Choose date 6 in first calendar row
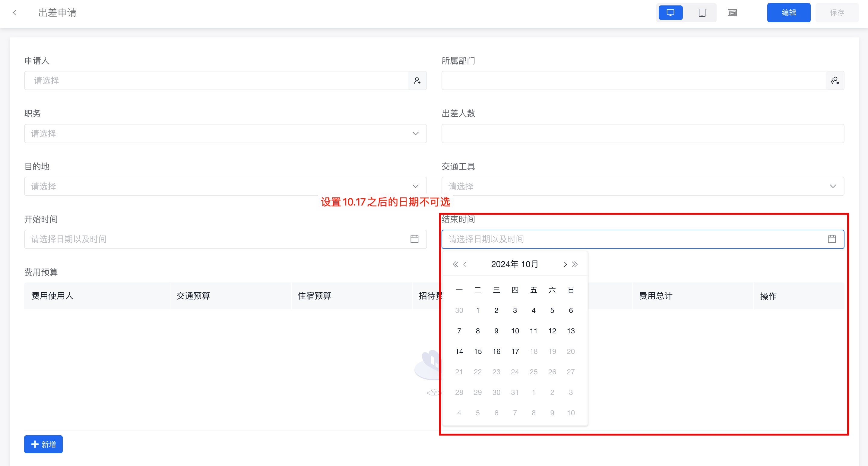The height and width of the screenshot is (466, 868). (571, 310)
